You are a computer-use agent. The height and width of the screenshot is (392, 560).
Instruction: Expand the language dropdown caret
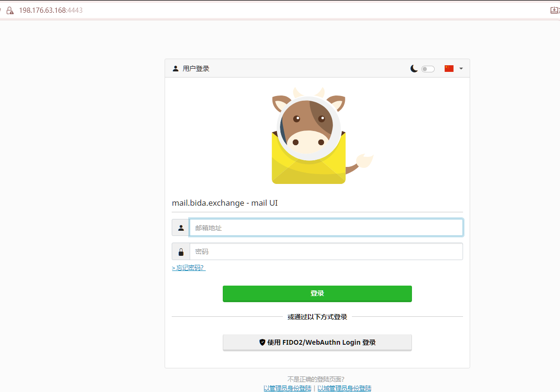(x=461, y=69)
